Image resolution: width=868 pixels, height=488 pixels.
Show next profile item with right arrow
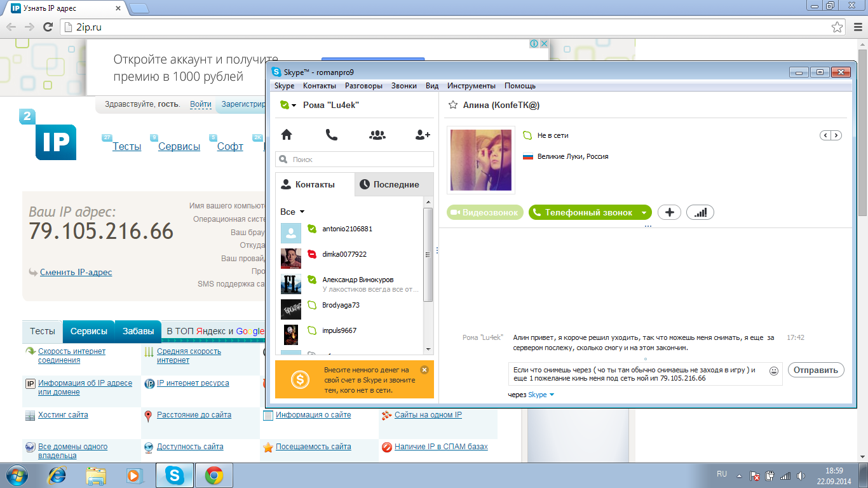pos(836,135)
